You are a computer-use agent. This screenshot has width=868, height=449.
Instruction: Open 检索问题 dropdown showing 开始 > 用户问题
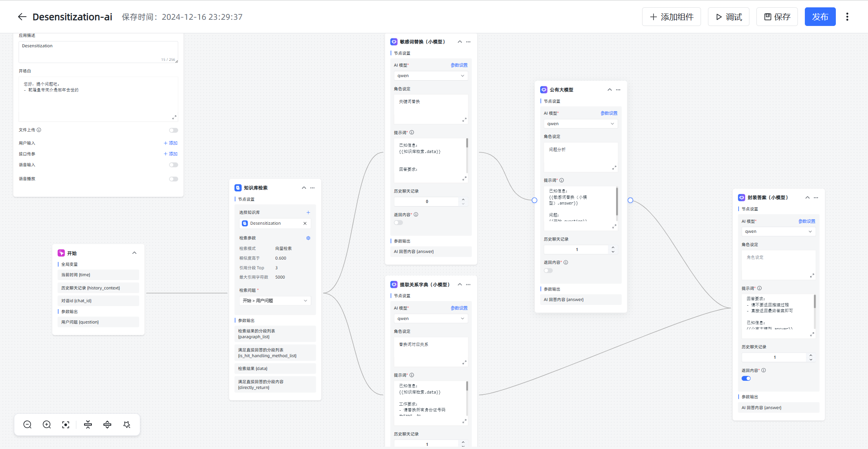click(275, 301)
